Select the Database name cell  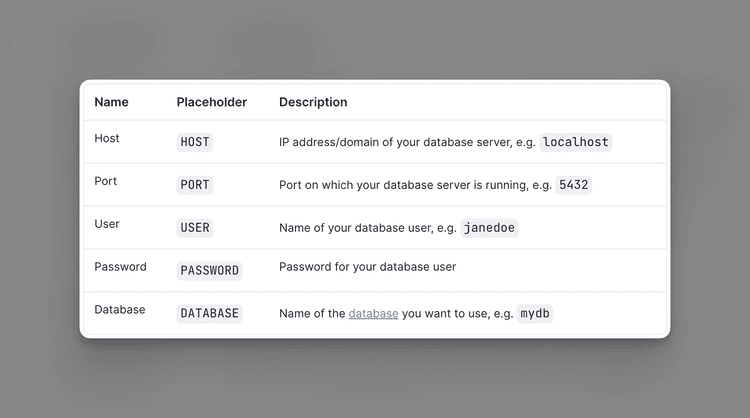coord(120,309)
